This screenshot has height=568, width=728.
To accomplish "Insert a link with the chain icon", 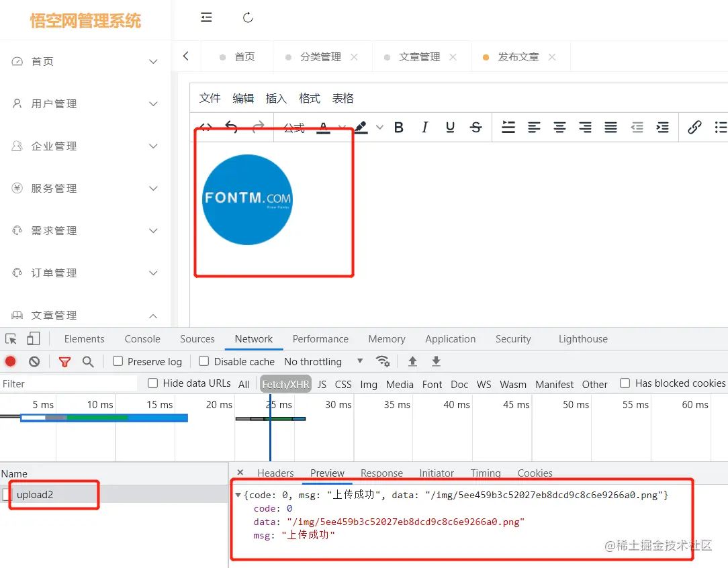I will 694,127.
